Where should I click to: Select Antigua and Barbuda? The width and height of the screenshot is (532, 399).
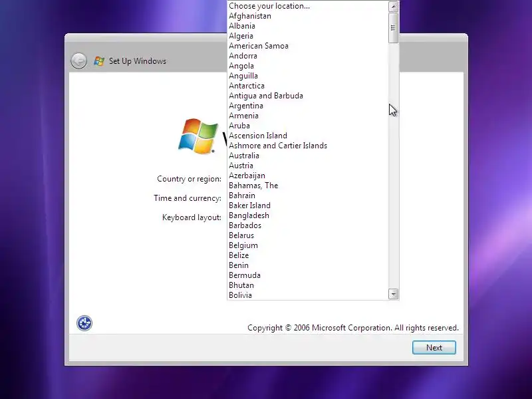(308, 96)
